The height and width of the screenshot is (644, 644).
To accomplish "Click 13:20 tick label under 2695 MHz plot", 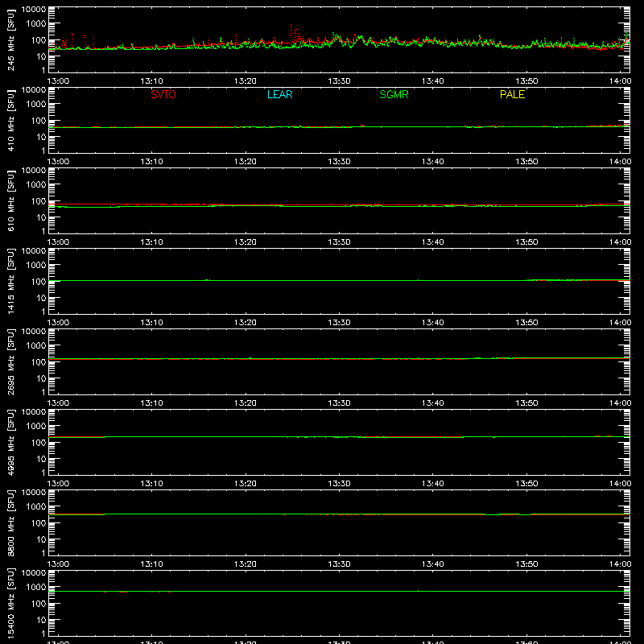I will [x=246, y=403].
